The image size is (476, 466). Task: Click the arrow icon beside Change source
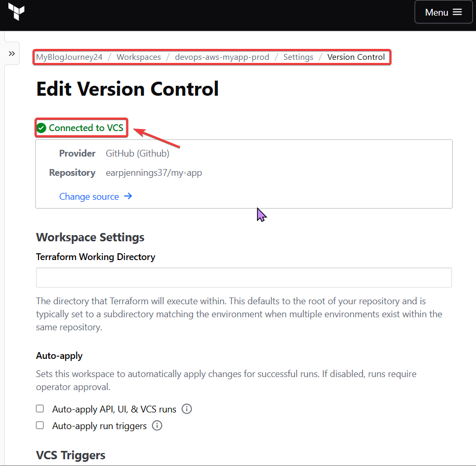click(x=128, y=197)
